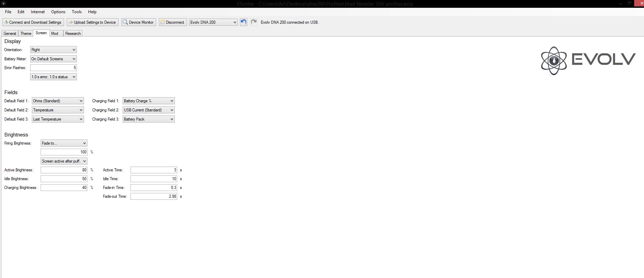Viewport: 644px width, 278px height.
Task: Open the Device Monitor
Action: pyautogui.click(x=139, y=22)
